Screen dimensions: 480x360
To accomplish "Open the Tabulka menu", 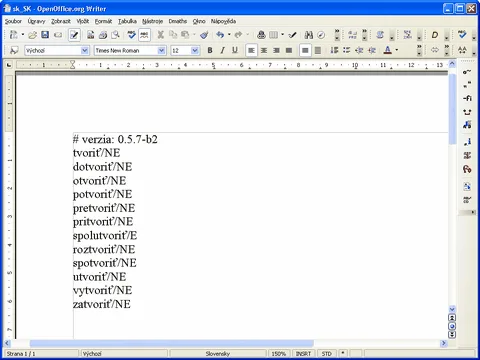I will pyautogui.click(x=127, y=21).
